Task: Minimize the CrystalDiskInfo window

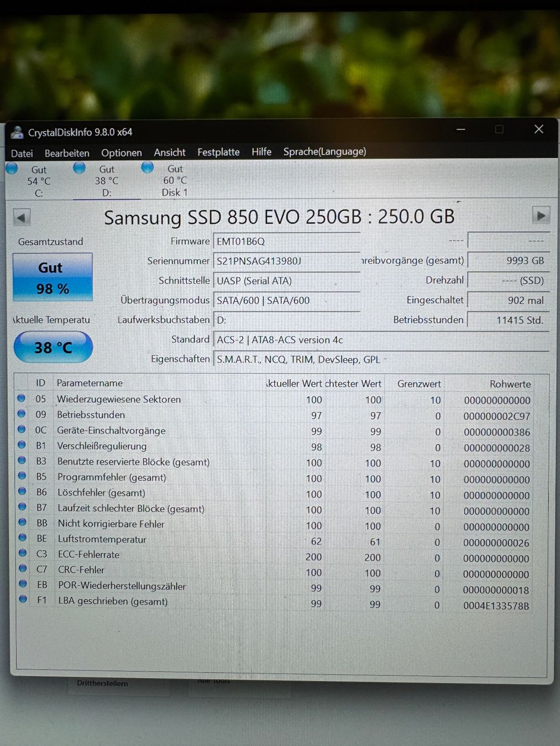Action: [x=461, y=129]
